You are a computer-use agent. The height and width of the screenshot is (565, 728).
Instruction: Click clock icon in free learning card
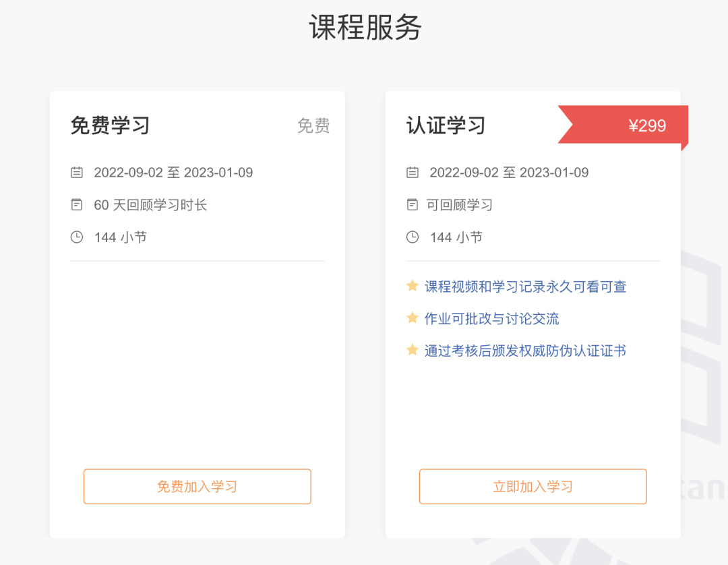[x=77, y=237]
